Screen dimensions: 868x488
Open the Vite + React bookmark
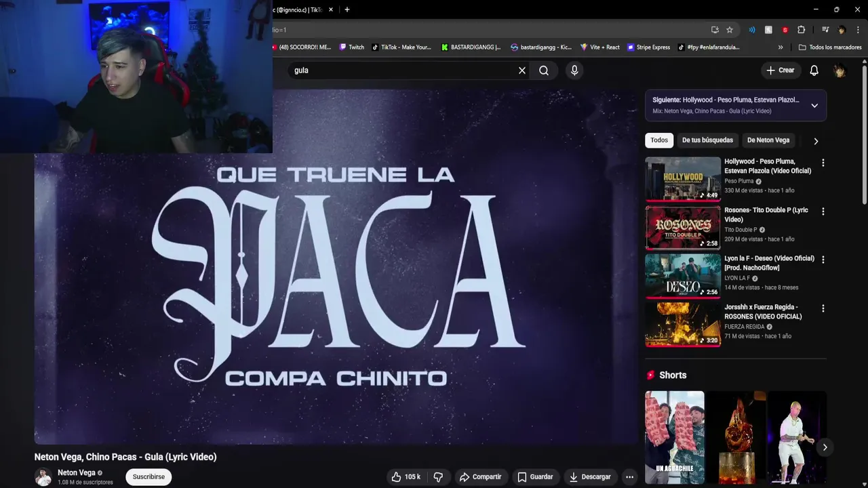click(600, 47)
